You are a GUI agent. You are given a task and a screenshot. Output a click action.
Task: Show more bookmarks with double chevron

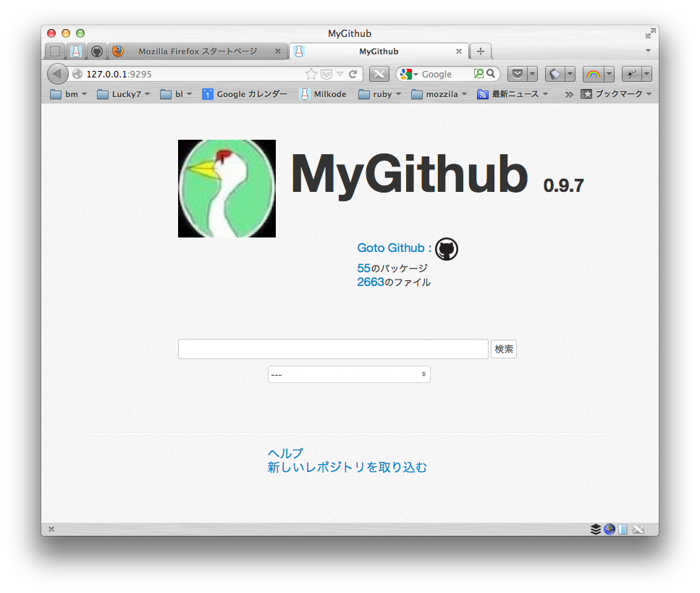click(568, 95)
